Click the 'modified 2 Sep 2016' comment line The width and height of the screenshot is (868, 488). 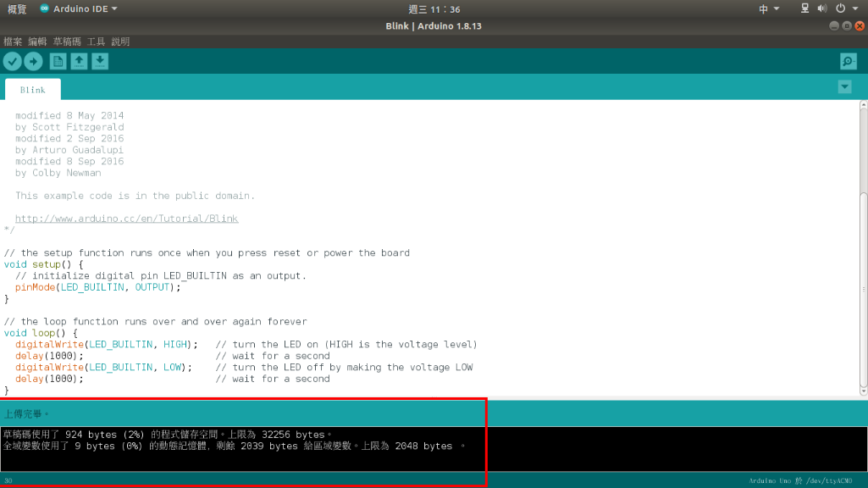click(x=69, y=138)
